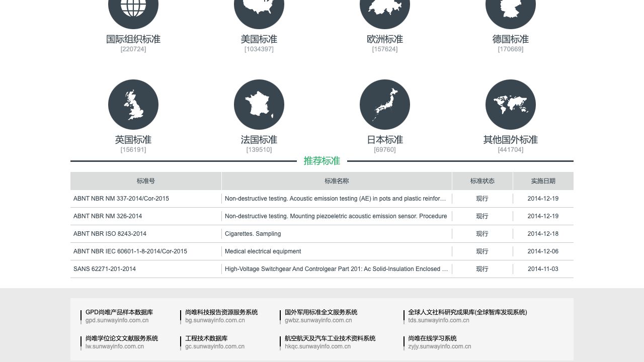
Task: Click the 标准号 column header
Action: pyautogui.click(x=146, y=181)
